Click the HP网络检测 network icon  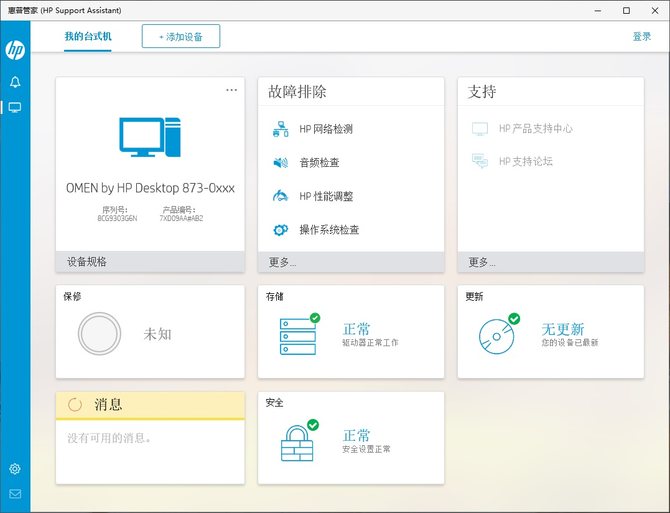click(x=280, y=129)
